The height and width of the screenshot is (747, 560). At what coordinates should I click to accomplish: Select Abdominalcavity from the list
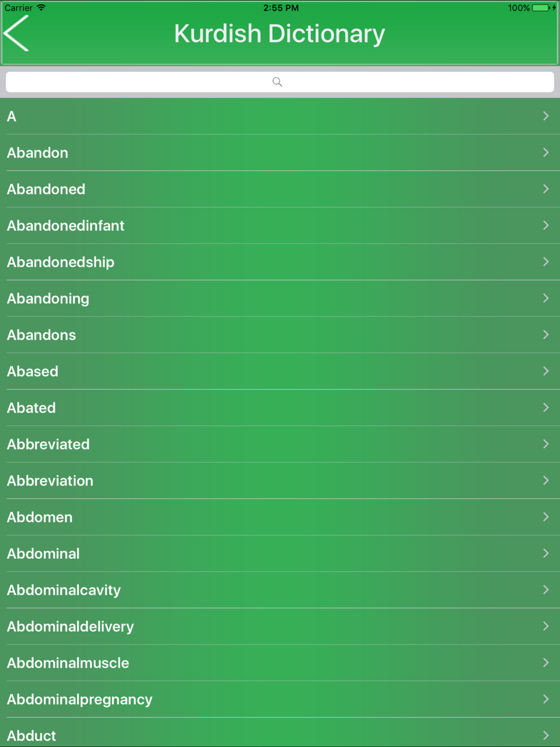point(280,590)
